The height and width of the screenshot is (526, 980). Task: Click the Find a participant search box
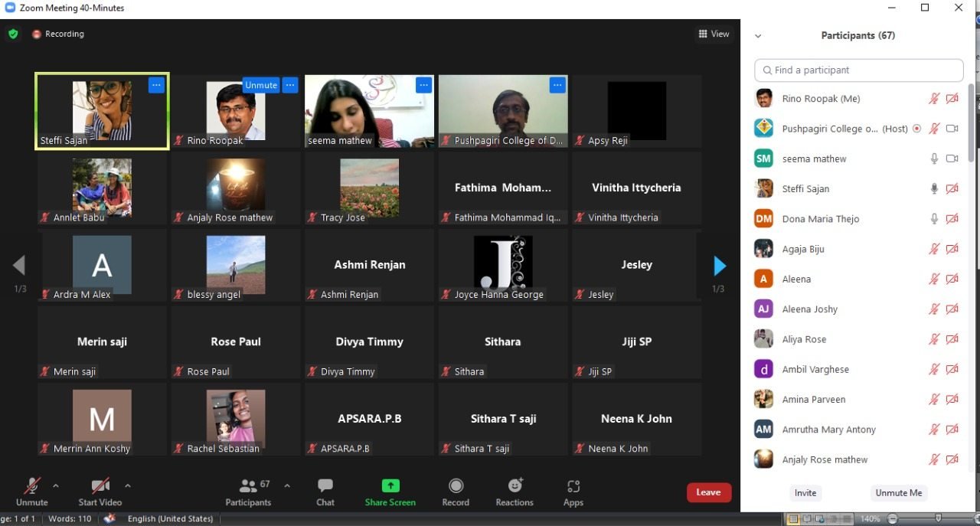(858, 70)
